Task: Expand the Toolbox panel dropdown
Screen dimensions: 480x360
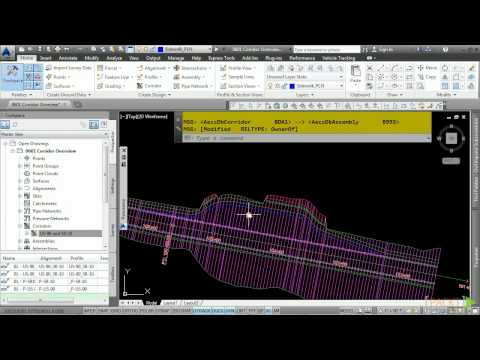Action: point(21,95)
